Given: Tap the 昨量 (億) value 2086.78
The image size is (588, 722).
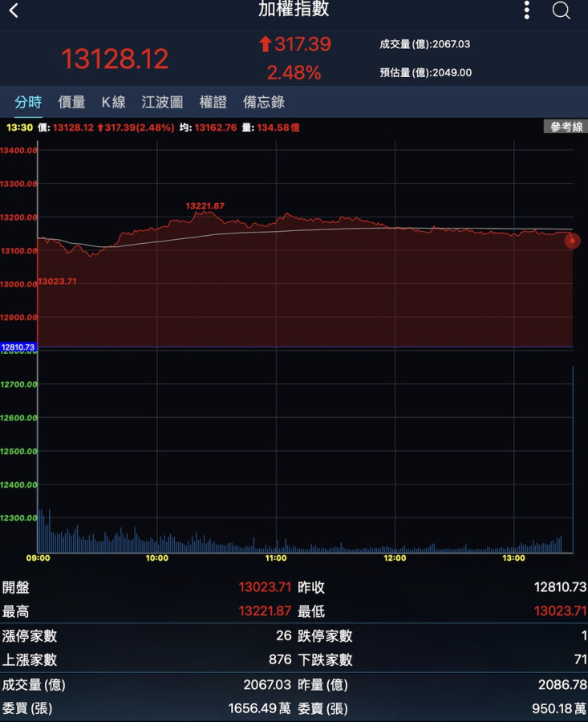Looking at the screenshot, I should (562, 684).
